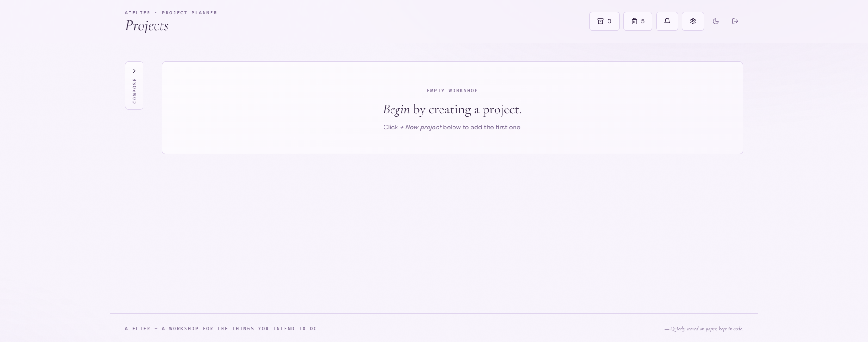Image resolution: width=868 pixels, height=342 pixels.
Task: Click the vertical COMPOSE label
Action: (x=134, y=91)
